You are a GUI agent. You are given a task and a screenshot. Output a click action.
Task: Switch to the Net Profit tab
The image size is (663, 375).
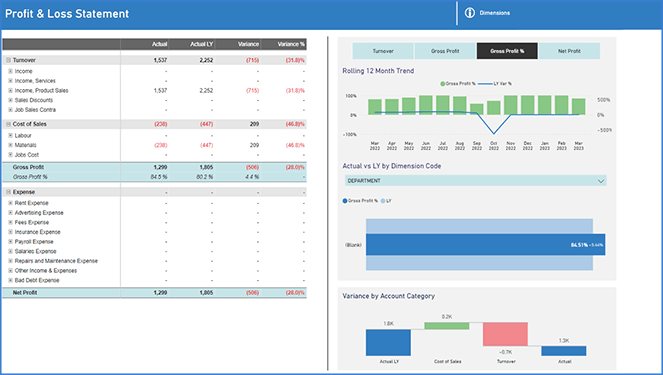569,51
